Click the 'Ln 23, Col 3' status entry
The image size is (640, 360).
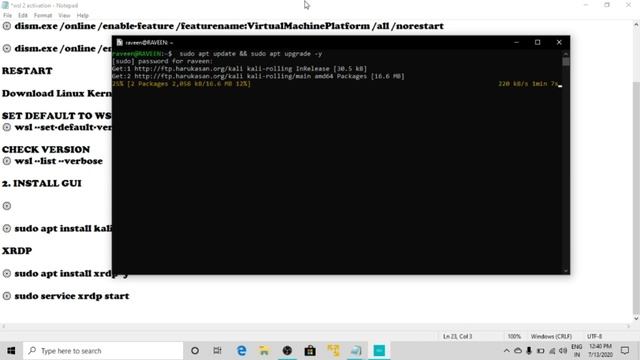point(458,336)
